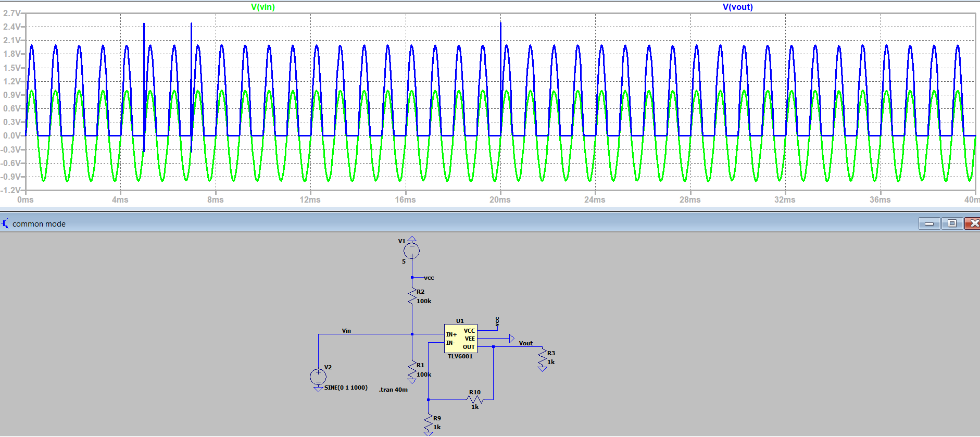Click the .tran 40m simulation directive
The width and height of the screenshot is (980, 437).
pos(393,390)
